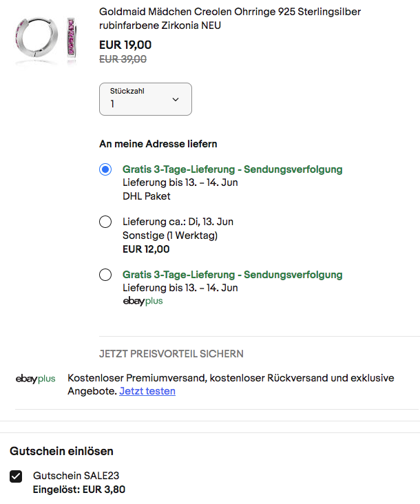420x504 pixels.
Task: Uncheck the Gutschein SALE23 checkbox
Action: tap(16, 476)
